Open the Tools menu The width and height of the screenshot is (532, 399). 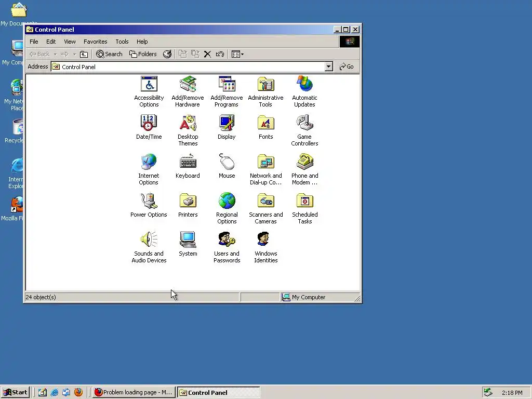122,42
